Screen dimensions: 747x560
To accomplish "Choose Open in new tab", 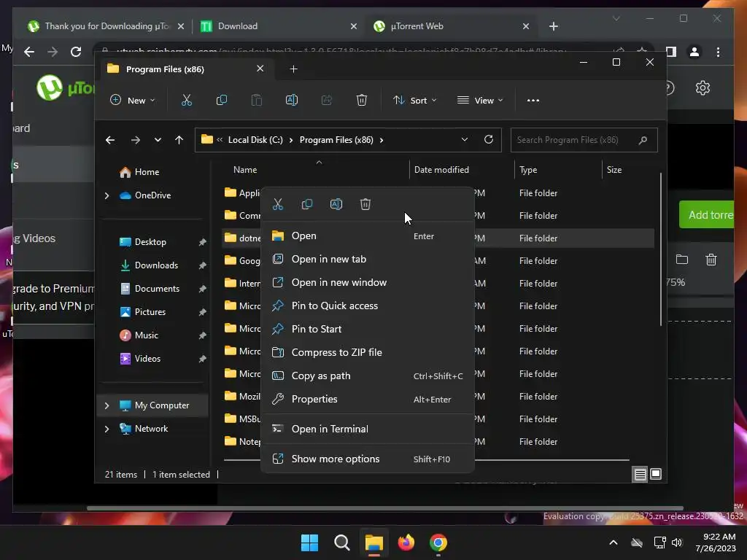I will click(x=368, y=259).
